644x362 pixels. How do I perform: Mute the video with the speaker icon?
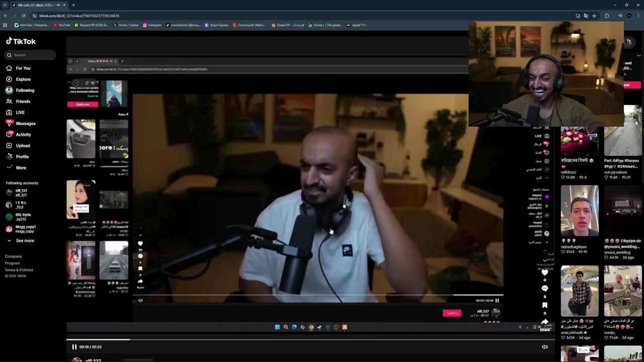pos(545,346)
